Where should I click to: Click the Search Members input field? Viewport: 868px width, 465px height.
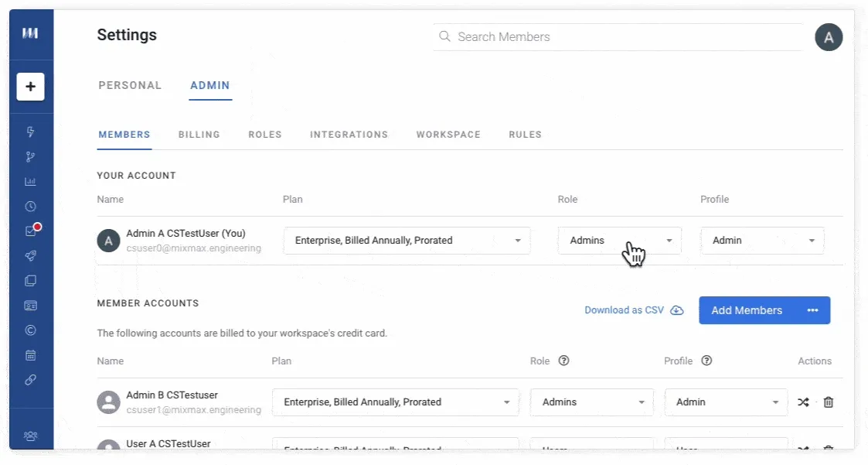(x=618, y=37)
